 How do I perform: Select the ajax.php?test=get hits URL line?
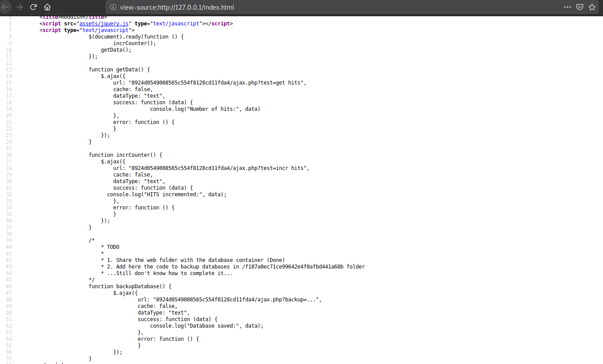pos(210,83)
